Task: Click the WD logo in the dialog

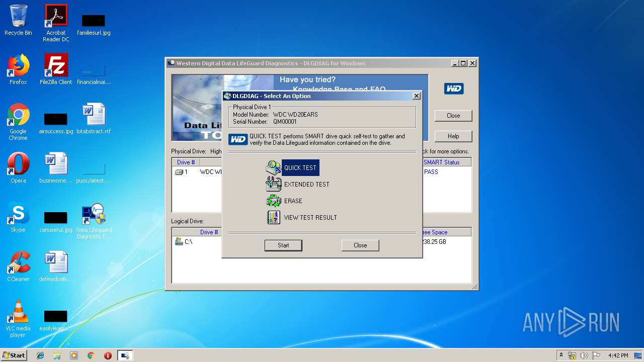Action: (x=238, y=139)
